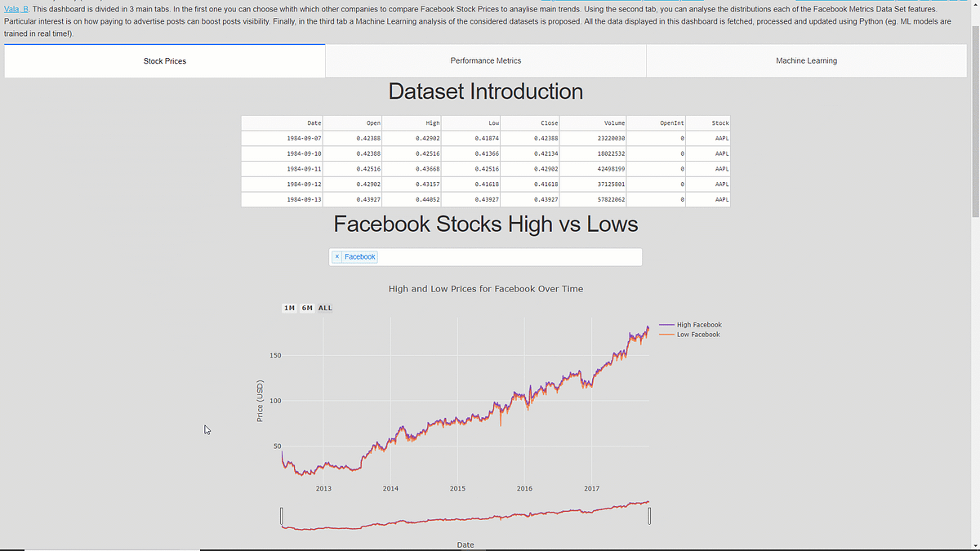
Task: Remove Facebook using the small x icon
Action: (336, 256)
